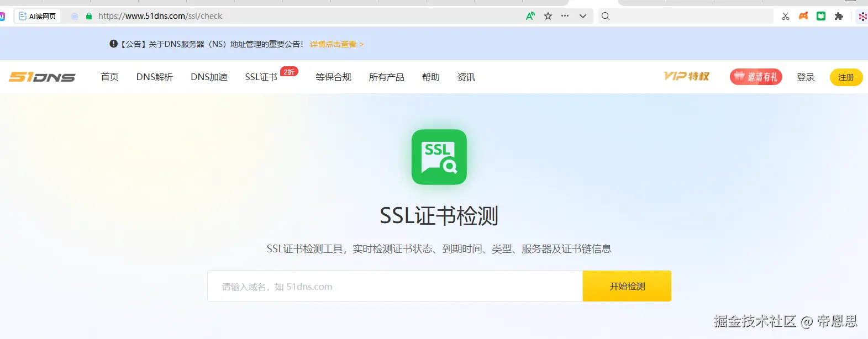Click the SSL证书检测 heading text

pyautogui.click(x=439, y=216)
